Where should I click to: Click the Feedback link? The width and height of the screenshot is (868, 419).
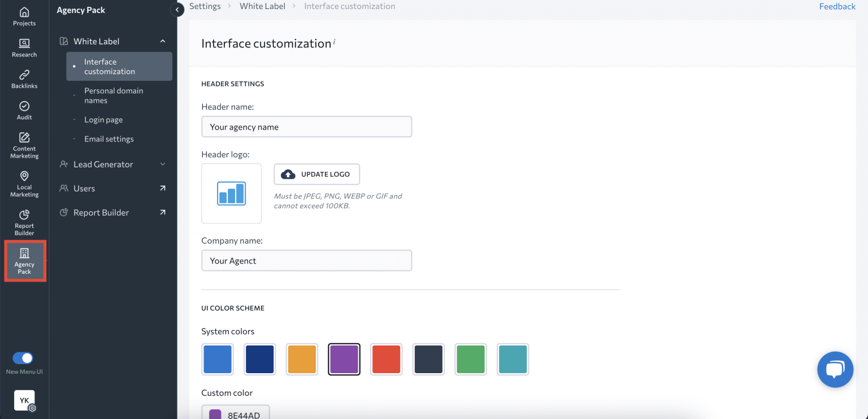coord(837,6)
